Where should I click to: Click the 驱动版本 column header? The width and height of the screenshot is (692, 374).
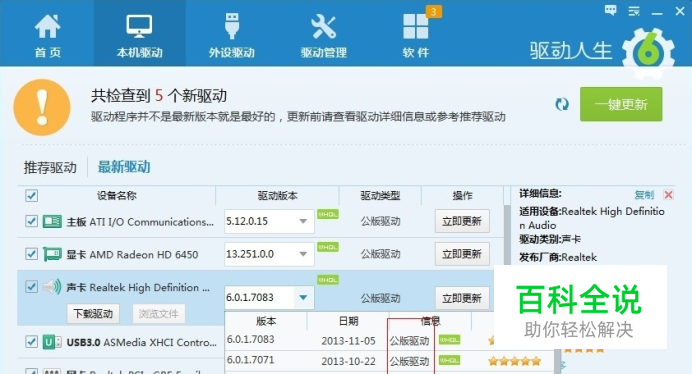278,196
